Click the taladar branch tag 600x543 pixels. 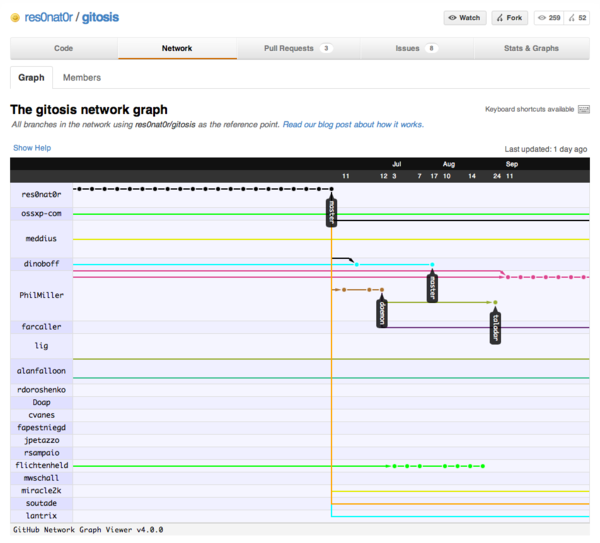point(495,328)
